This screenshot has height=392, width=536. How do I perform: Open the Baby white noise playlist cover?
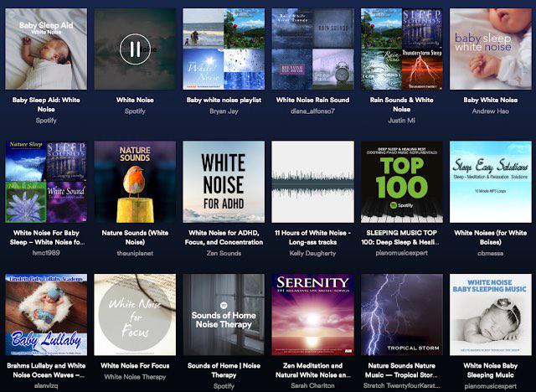pos(224,49)
